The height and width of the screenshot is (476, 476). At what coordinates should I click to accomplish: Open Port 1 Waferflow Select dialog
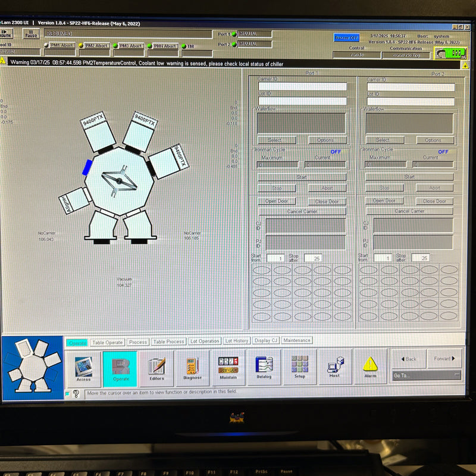tap(276, 140)
